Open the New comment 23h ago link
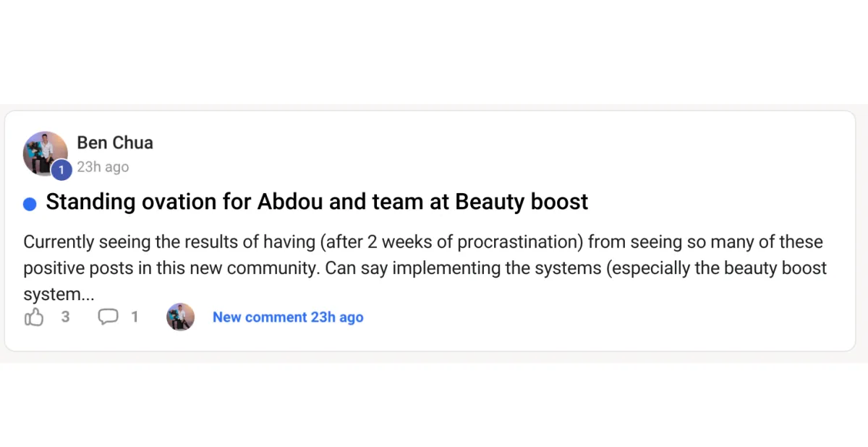 [x=288, y=317]
